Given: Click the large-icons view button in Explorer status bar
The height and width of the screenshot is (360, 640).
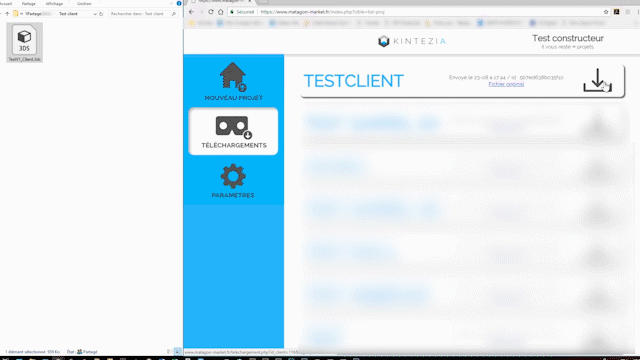Looking at the screenshot, I should pyautogui.click(x=178, y=351).
